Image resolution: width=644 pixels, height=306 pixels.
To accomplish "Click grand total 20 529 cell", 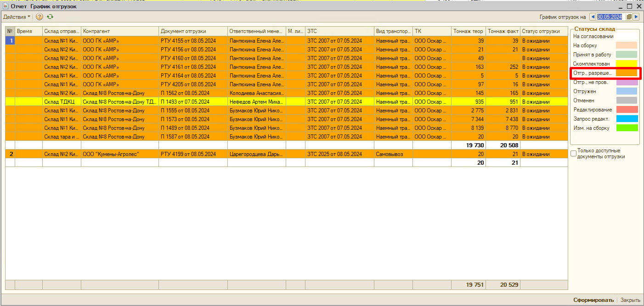I will (503, 285).
